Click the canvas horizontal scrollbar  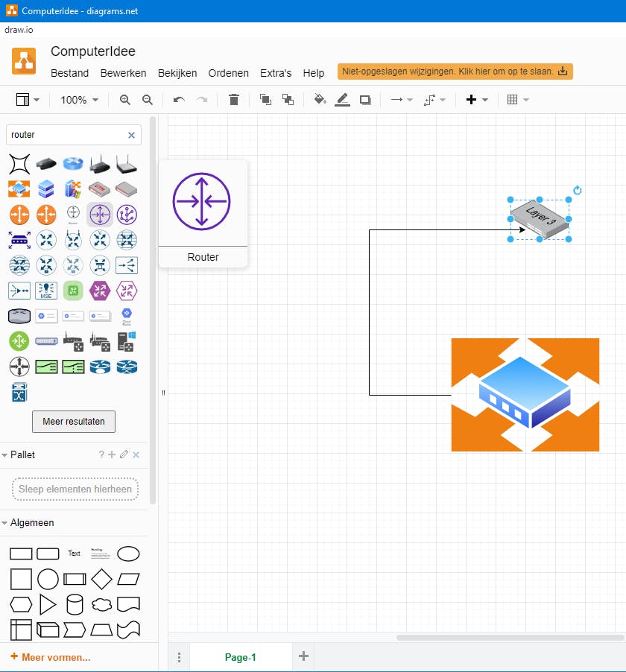(x=510, y=638)
